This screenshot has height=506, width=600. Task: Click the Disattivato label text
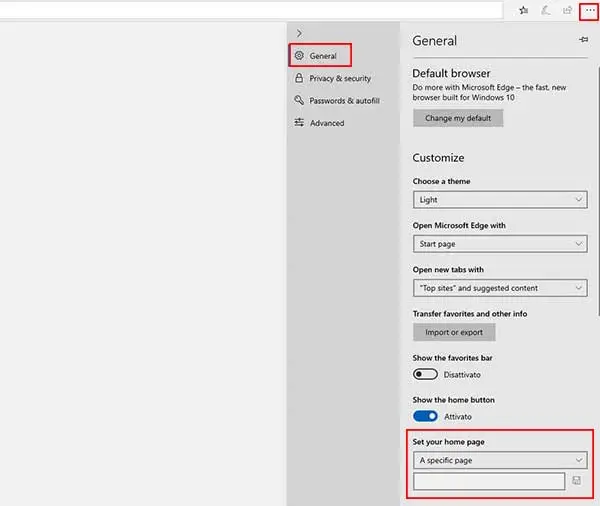point(462,375)
